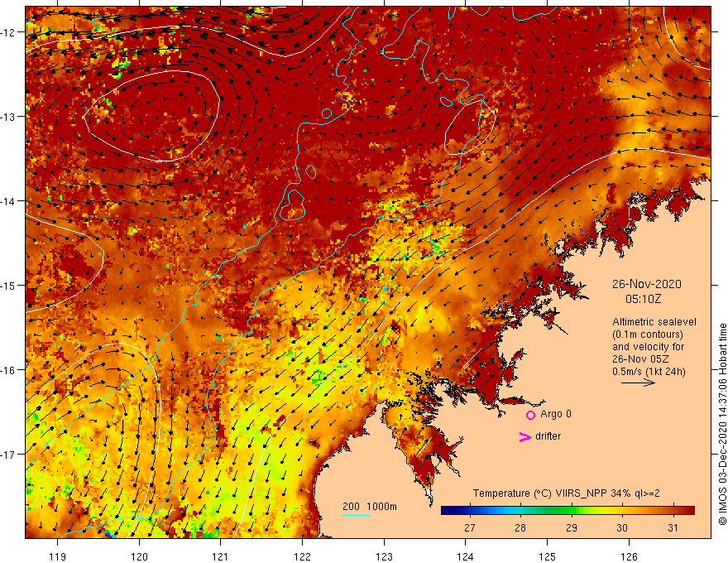Click the -14 latitude axis label
The width and height of the screenshot is (728, 563).
[8, 201]
